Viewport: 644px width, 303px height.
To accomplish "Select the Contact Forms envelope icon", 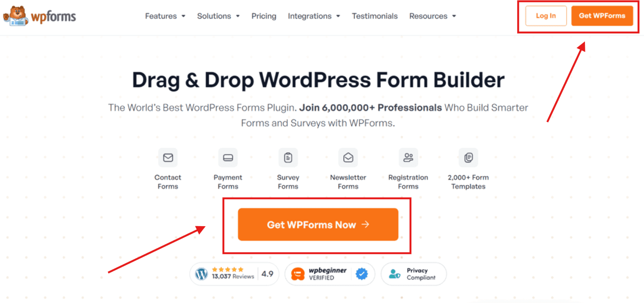I will click(168, 158).
